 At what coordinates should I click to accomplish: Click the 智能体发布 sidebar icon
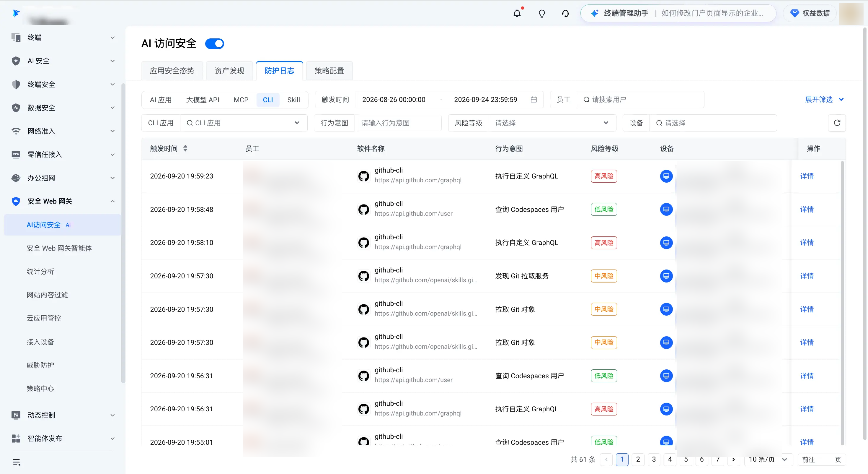[16, 438]
